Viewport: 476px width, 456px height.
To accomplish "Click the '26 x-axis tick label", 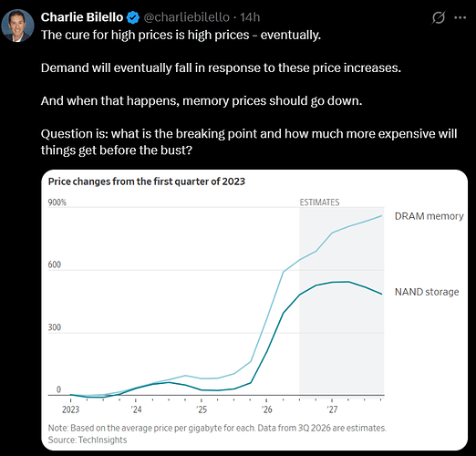I will [x=267, y=409].
